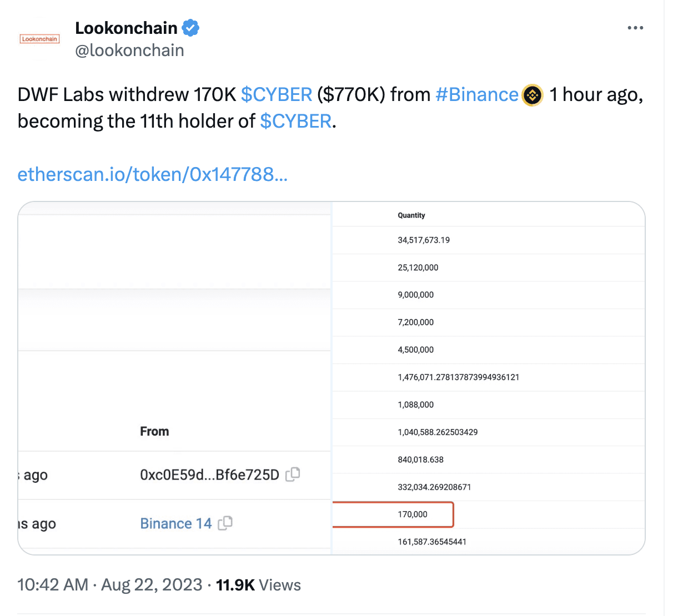
Task: Click the first $CYBER cashtag link
Action: click(x=276, y=94)
